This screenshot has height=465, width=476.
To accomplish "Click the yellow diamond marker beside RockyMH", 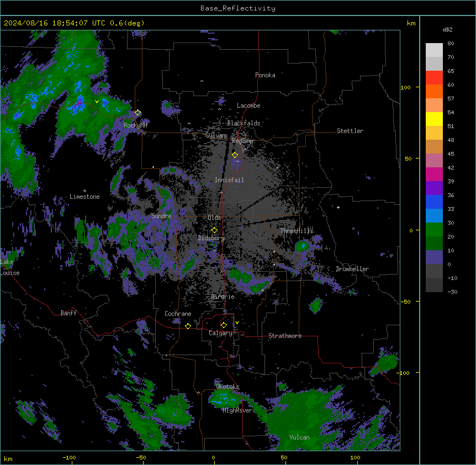I will pyautogui.click(x=138, y=113).
